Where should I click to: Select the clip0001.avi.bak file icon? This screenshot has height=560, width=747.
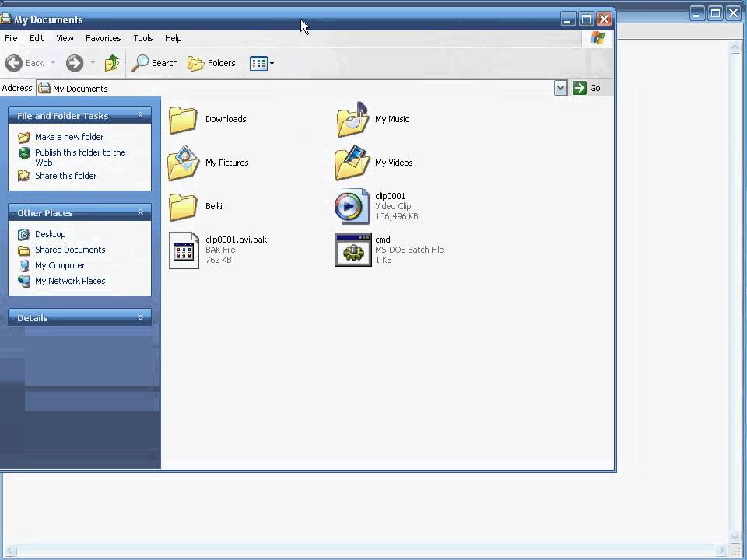click(x=184, y=250)
